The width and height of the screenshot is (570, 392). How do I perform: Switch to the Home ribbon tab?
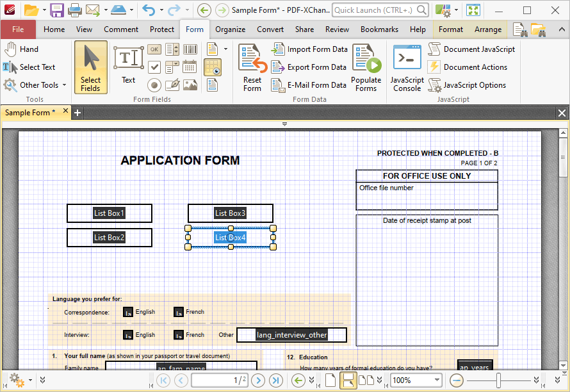pos(54,29)
